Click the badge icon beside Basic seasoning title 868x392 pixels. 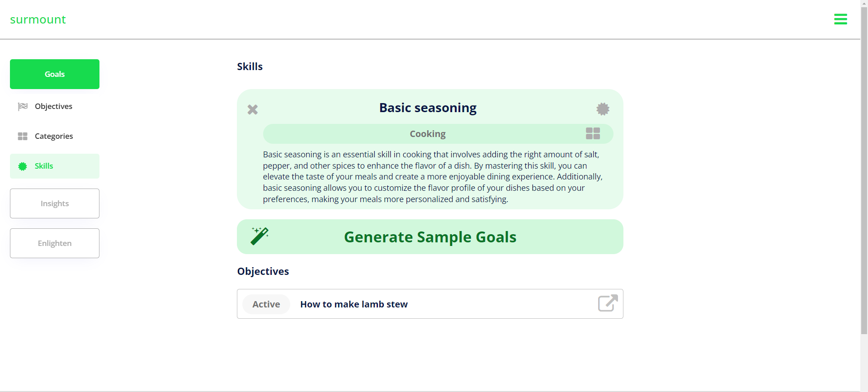[603, 109]
